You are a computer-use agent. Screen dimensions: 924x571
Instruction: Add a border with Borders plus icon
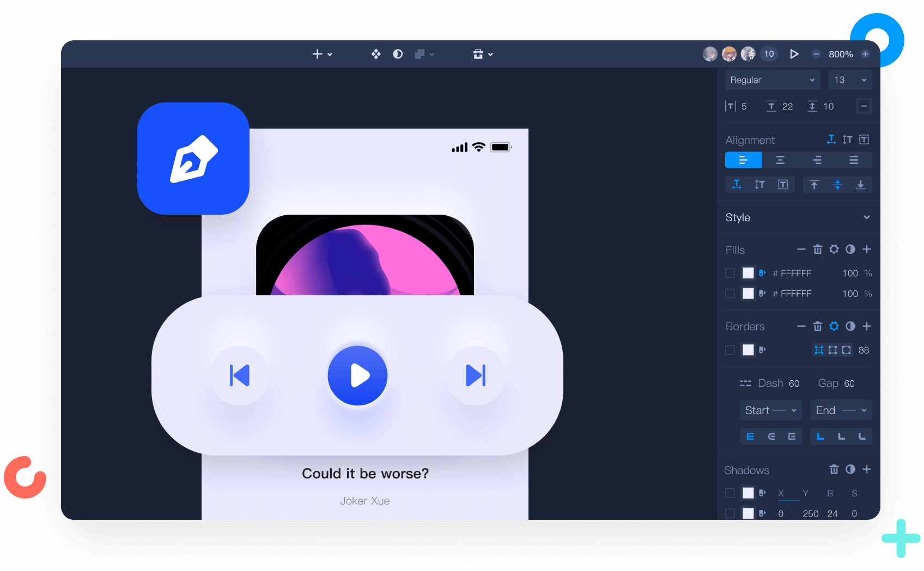(867, 326)
